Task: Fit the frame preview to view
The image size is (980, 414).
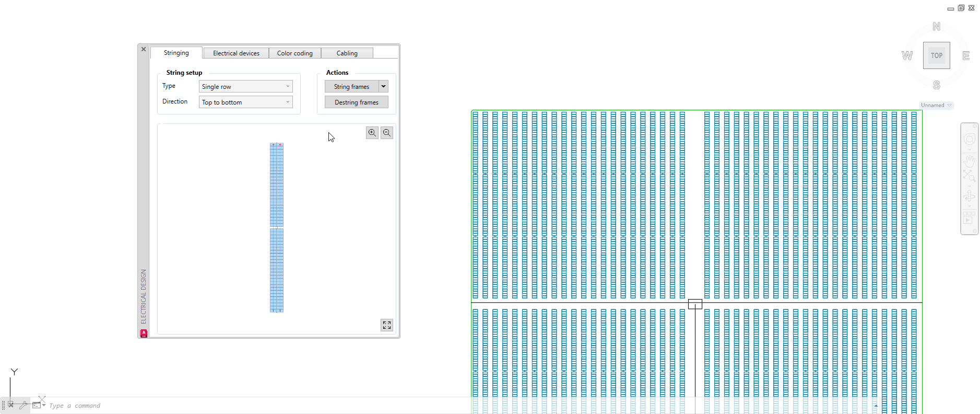Action: 387,325
